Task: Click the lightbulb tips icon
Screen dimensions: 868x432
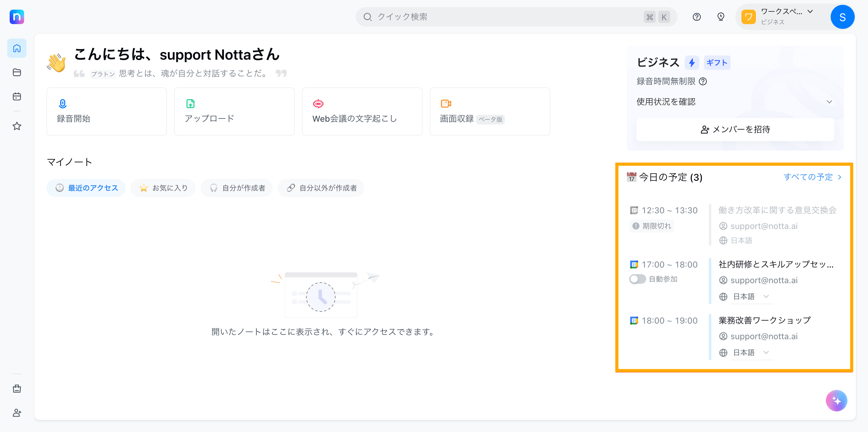Action: pyautogui.click(x=721, y=17)
